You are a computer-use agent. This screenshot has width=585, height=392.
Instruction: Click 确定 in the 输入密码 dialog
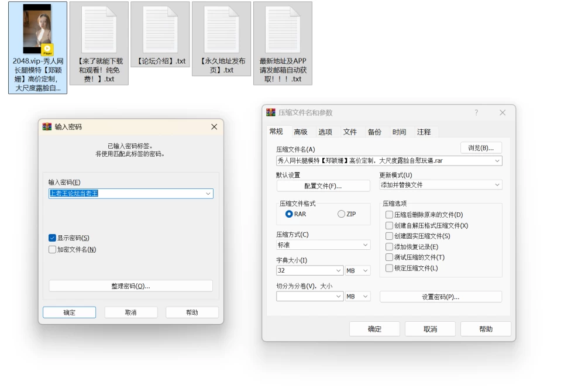[70, 312]
